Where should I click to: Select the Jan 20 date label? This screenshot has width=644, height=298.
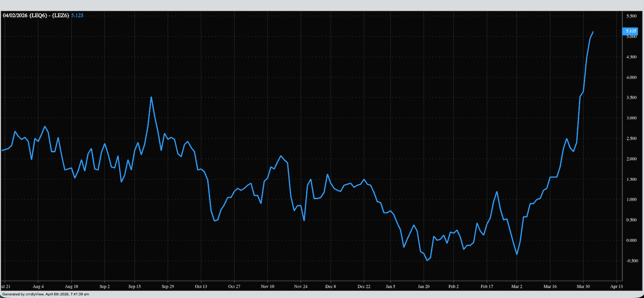(x=424, y=286)
